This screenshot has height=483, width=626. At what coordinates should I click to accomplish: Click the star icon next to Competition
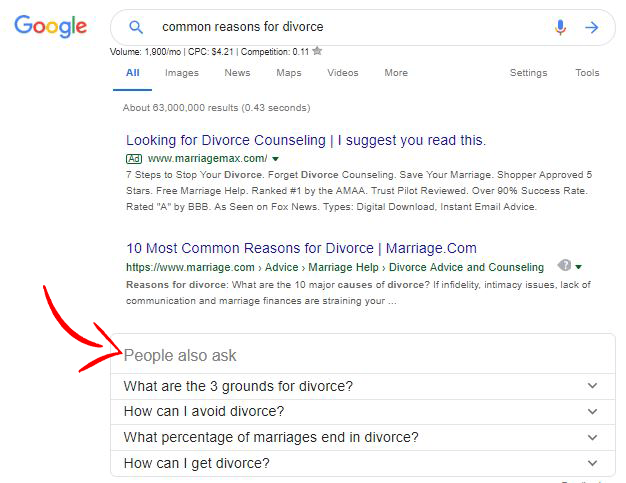[317, 51]
